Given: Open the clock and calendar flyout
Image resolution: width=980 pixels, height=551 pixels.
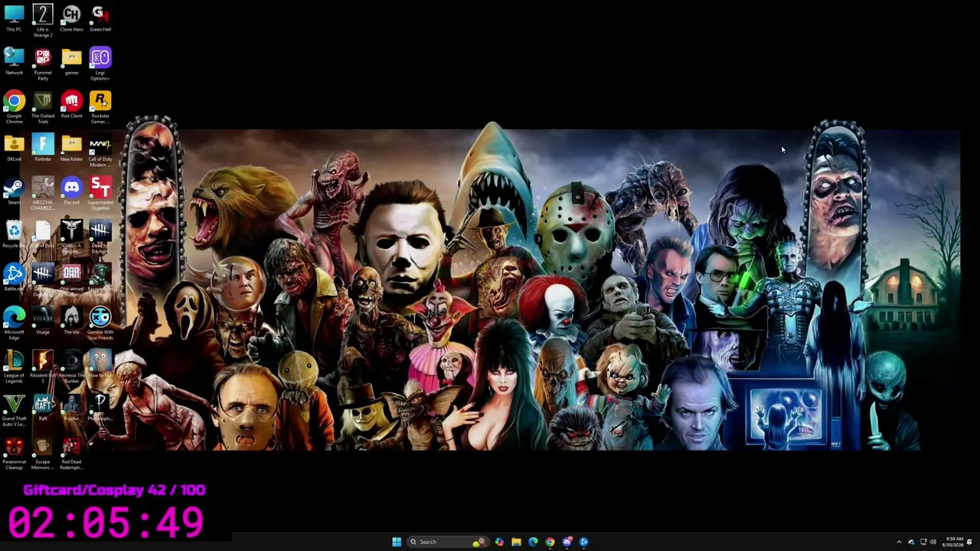Looking at the screenshot, I should [x=953, y=542].
